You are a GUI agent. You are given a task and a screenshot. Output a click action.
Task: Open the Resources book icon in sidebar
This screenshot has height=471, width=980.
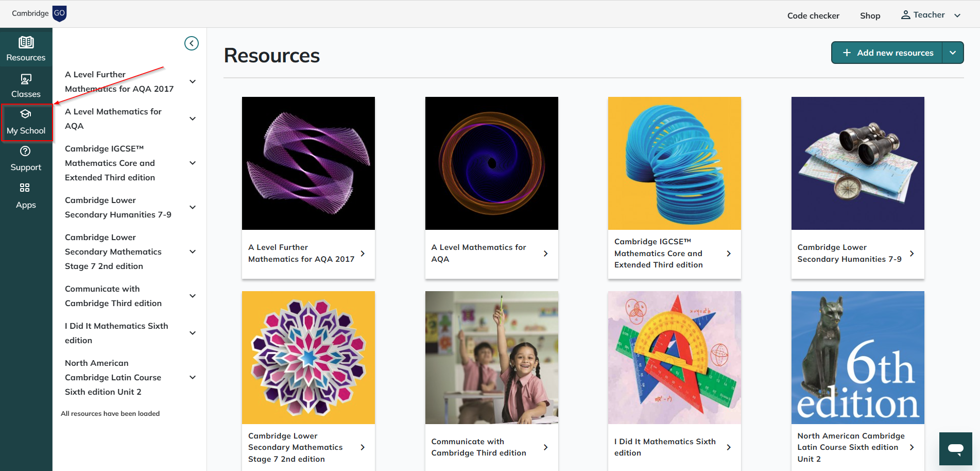pos(26,42)
